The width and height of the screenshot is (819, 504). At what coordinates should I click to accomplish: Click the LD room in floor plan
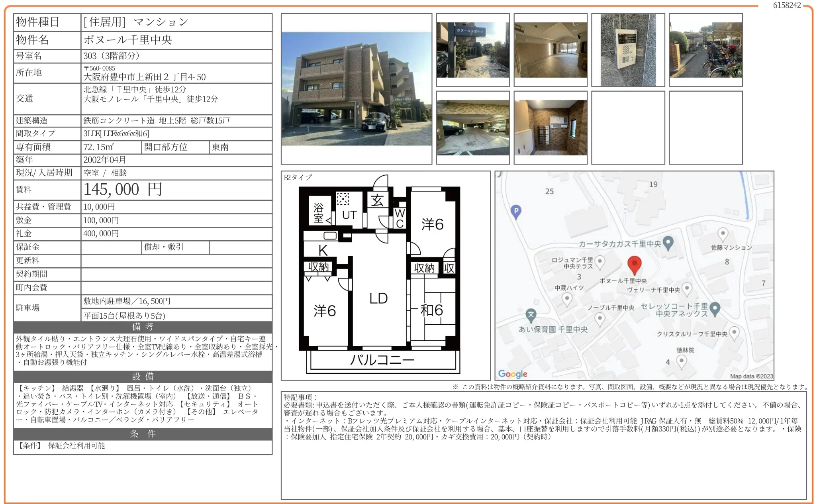tap(378, 298)
